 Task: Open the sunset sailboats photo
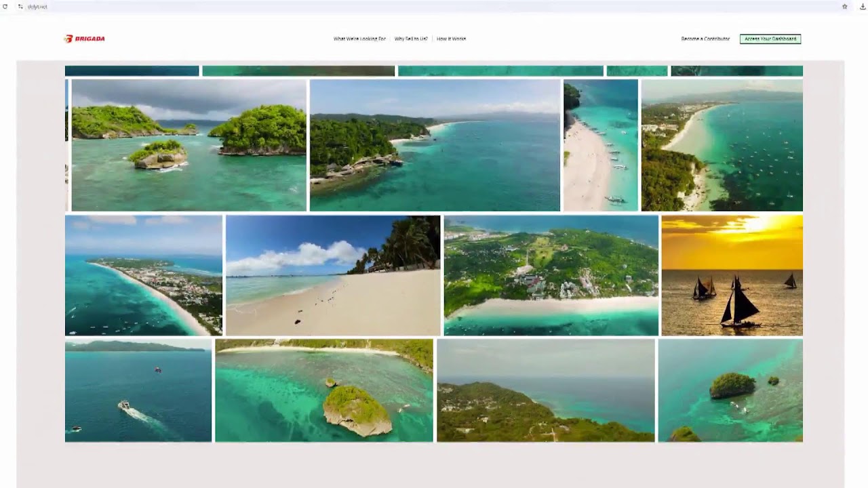click(732, 275)
